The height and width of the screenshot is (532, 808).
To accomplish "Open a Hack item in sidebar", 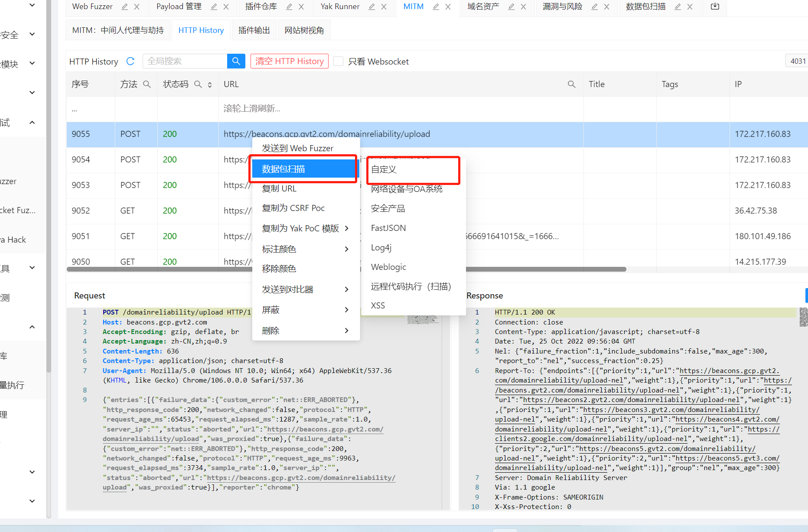I will pos(13,240).
